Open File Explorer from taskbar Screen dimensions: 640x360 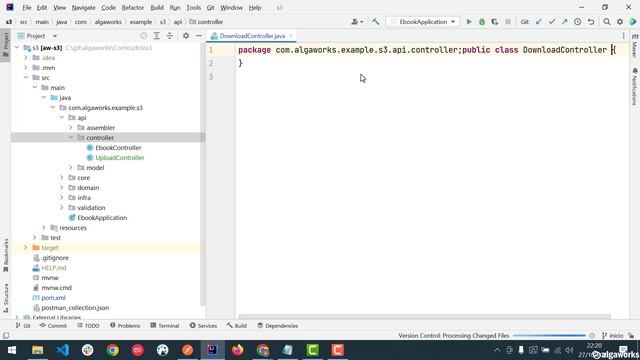[x=38, y=350]
